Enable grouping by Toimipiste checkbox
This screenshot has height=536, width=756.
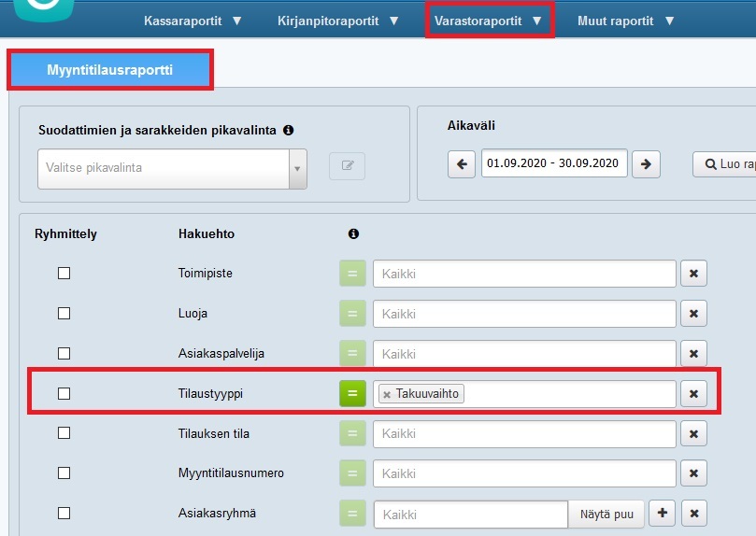point(64,274)
